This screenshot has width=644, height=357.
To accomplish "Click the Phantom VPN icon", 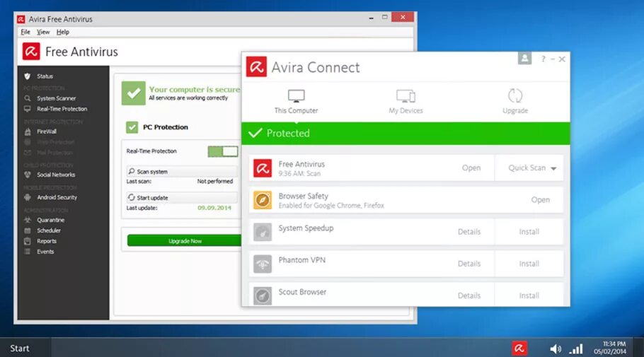I will pos(263,264).
